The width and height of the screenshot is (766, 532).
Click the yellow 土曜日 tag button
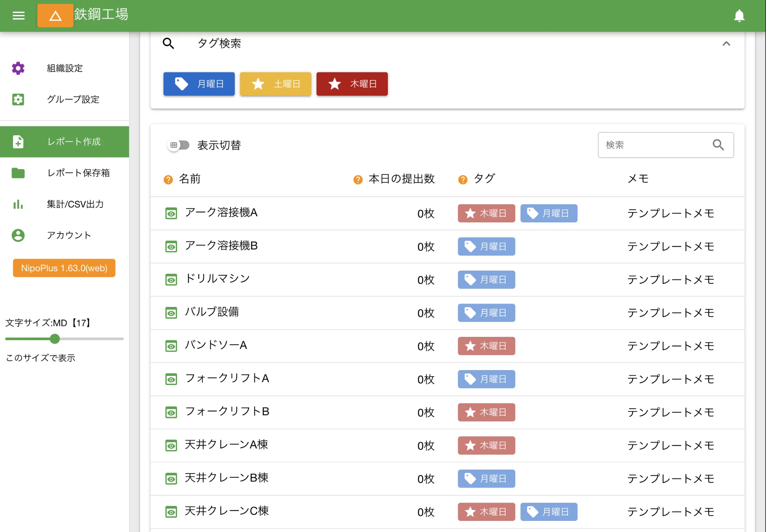point(275,84)
